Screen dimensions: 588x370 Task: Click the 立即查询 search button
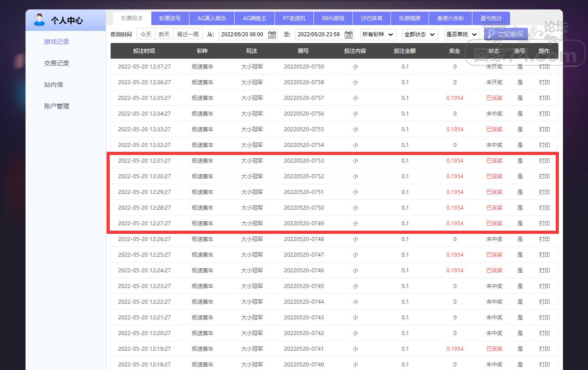tap(506, 34)
